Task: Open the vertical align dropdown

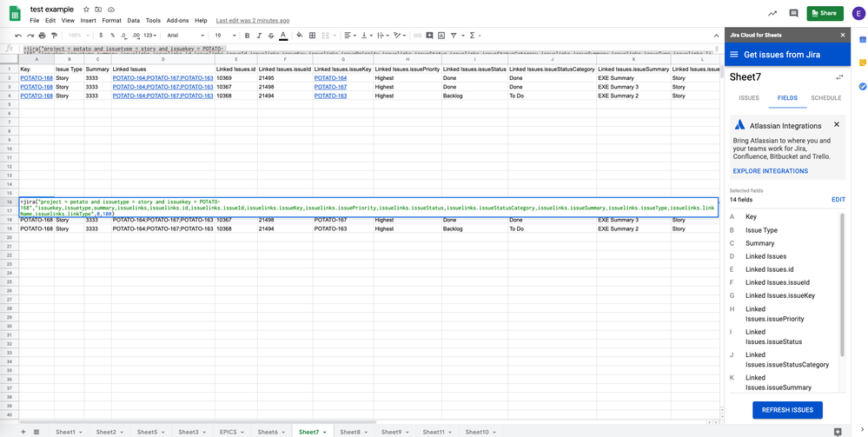Action: [x=367, y=36]
